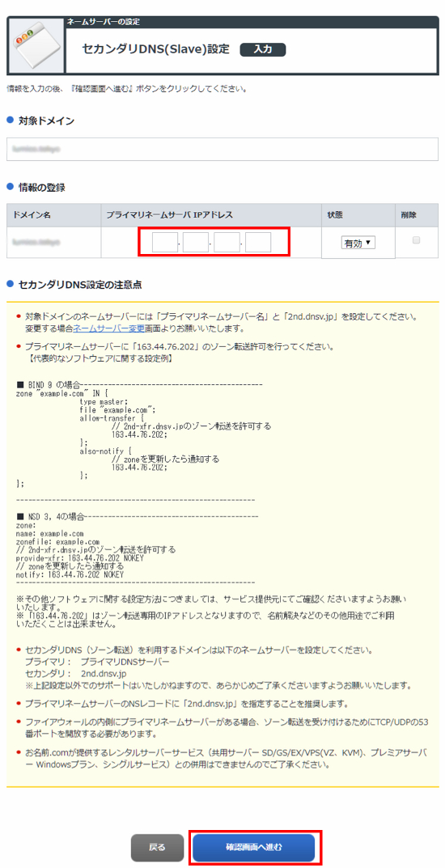Image resolution: width=445 pixels, height=868 pixels.
Task: Open the 有効 status dropdown
Action: coord(358,243)
